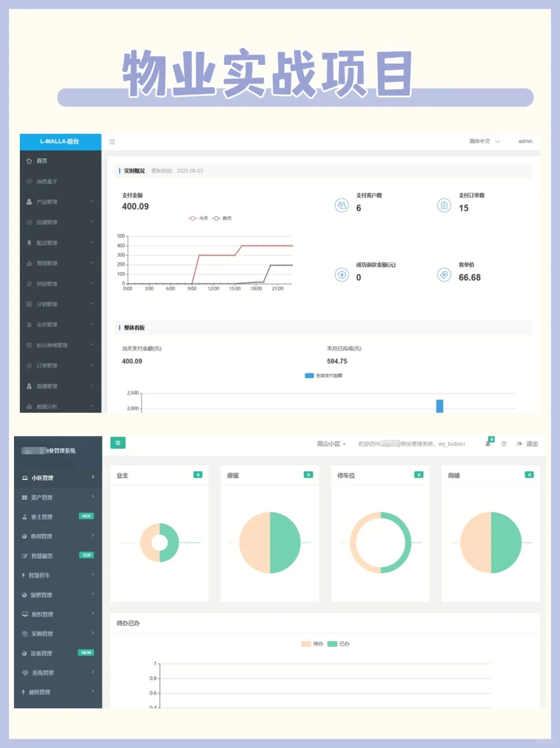Viewport: 560px width, 748px height.
Task: Click the NEW badge next to 设备管理
Action: pyautogui.click(x=86, y=653)
